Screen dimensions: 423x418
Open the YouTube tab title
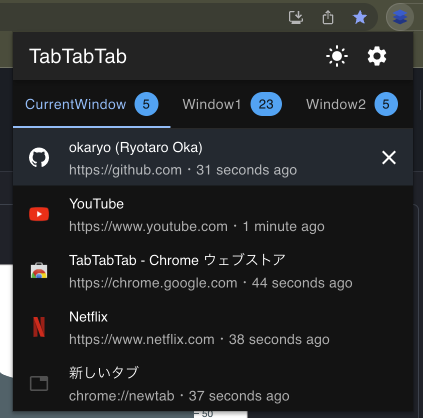(96, 204)
